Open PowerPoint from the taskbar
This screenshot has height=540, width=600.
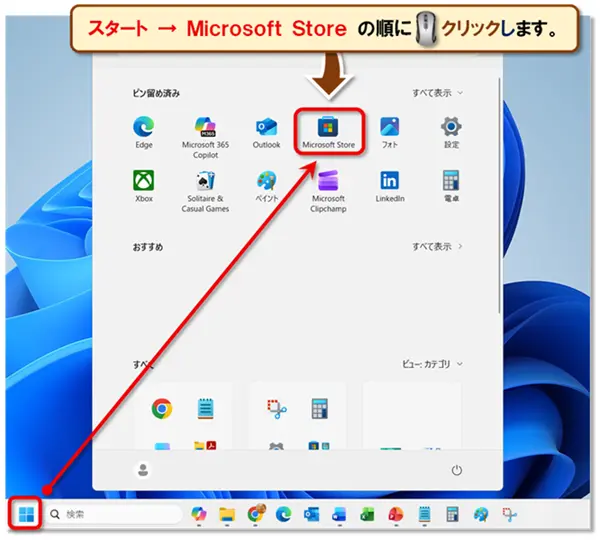[x=396, y=514]
